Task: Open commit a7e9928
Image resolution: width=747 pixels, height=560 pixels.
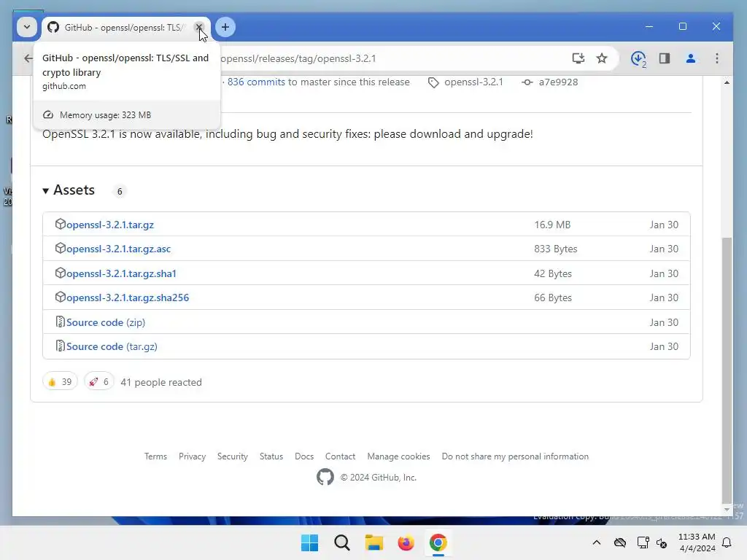Action: (558, 82)
